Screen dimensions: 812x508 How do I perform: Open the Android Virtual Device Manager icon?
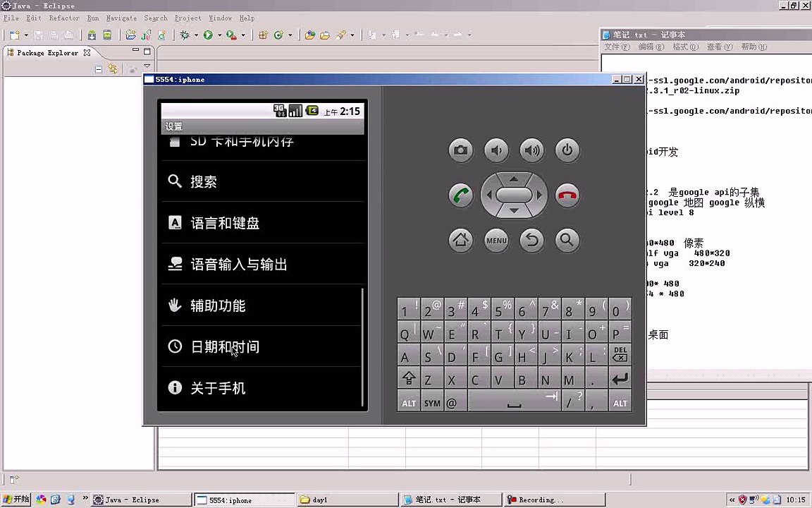tap(107, 35)
